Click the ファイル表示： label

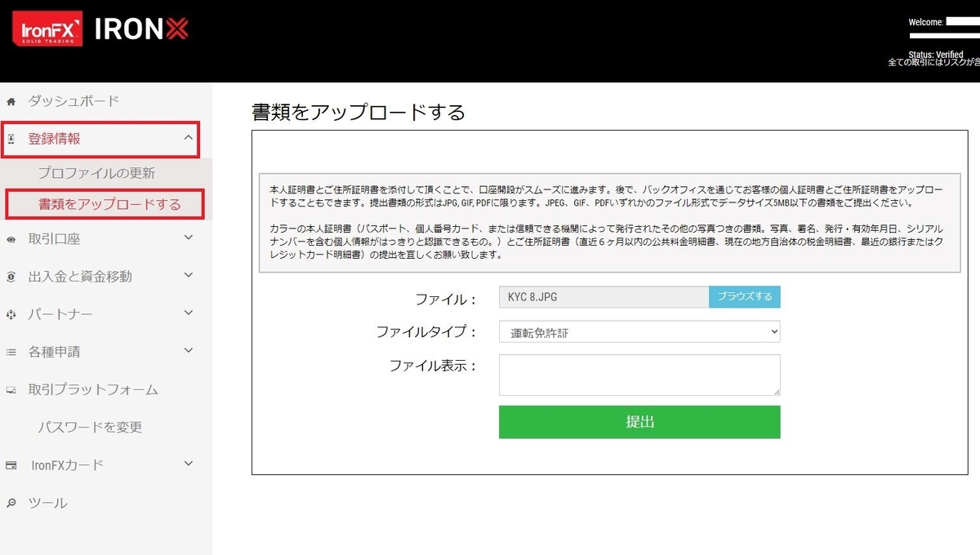(x=433, y=366)
